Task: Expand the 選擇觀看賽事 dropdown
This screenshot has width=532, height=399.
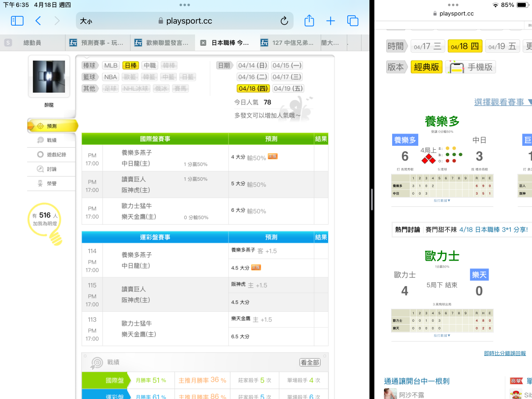Action: (x=503, y=102)
